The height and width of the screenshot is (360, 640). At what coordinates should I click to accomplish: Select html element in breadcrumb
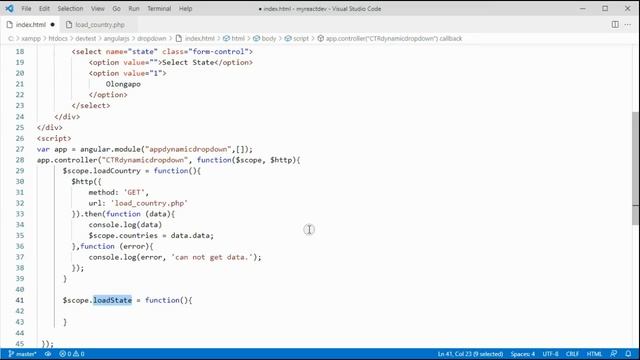click(x=234, y=38)
